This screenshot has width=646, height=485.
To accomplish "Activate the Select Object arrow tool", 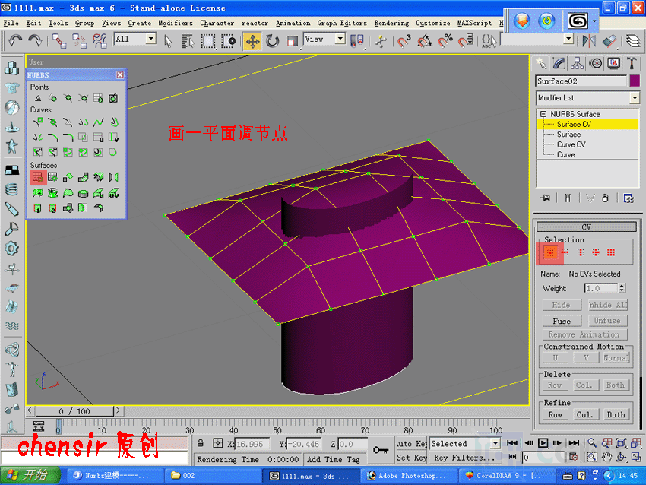I will click(168, 41).
